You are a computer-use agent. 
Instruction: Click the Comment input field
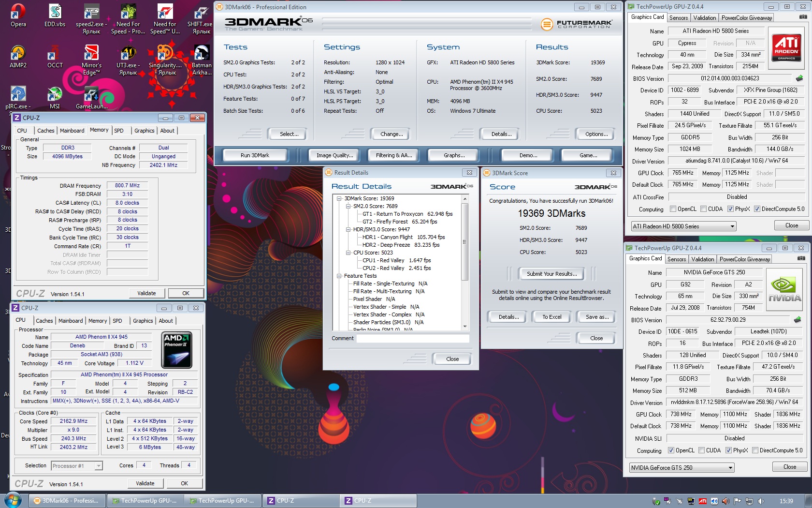(x=413, y=339)
